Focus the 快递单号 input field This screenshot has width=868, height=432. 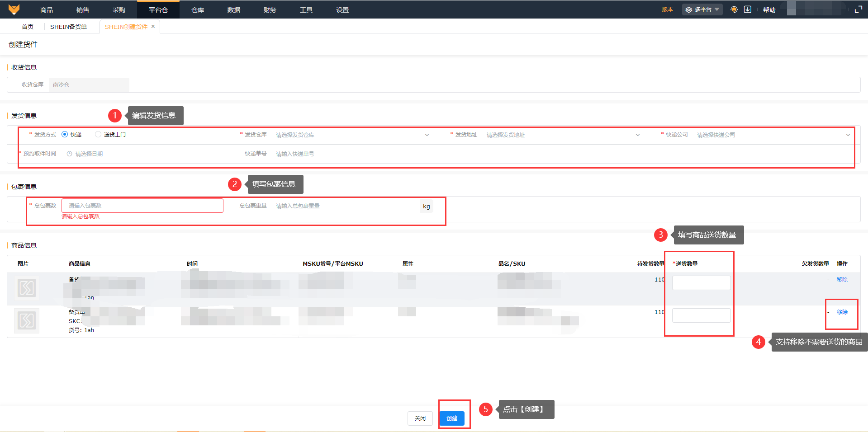(x=353, y=154)
